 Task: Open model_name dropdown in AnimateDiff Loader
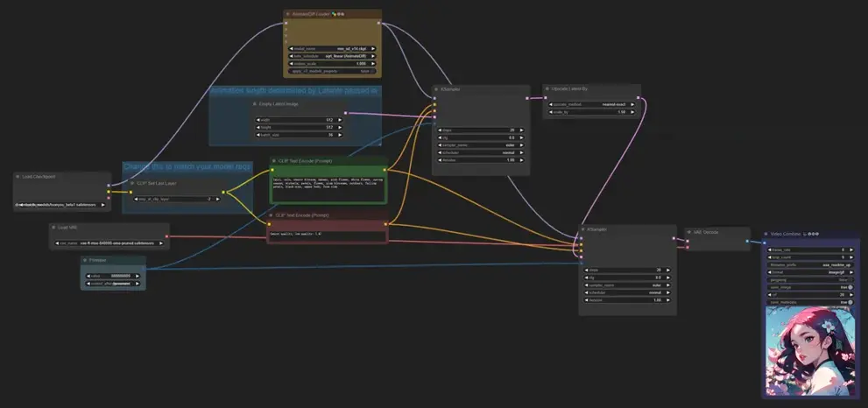[332, 49]
